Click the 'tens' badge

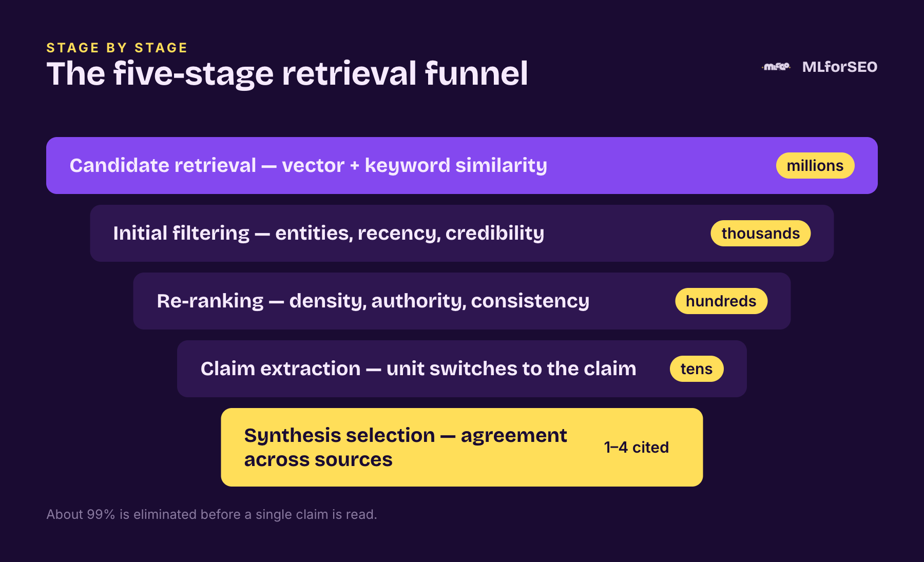click(697, 369)
